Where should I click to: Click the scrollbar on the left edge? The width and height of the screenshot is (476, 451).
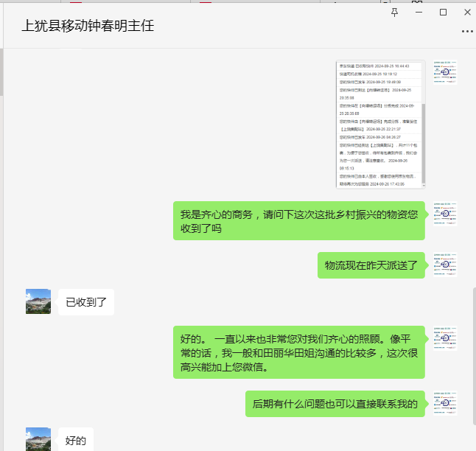[x=1, y=74]
